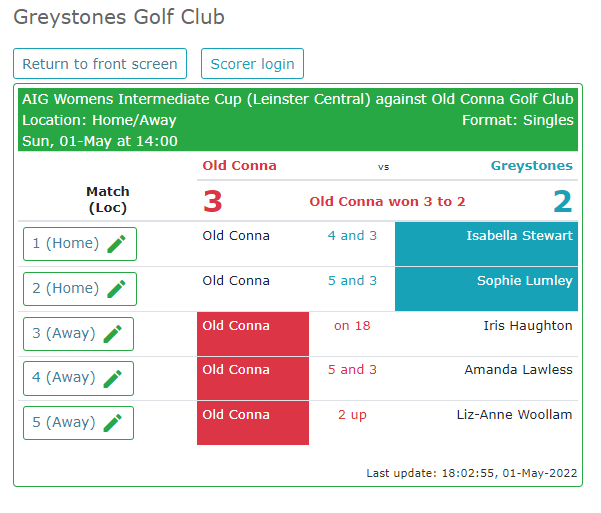Click the Greystones team heading

[x=532, y=166]
